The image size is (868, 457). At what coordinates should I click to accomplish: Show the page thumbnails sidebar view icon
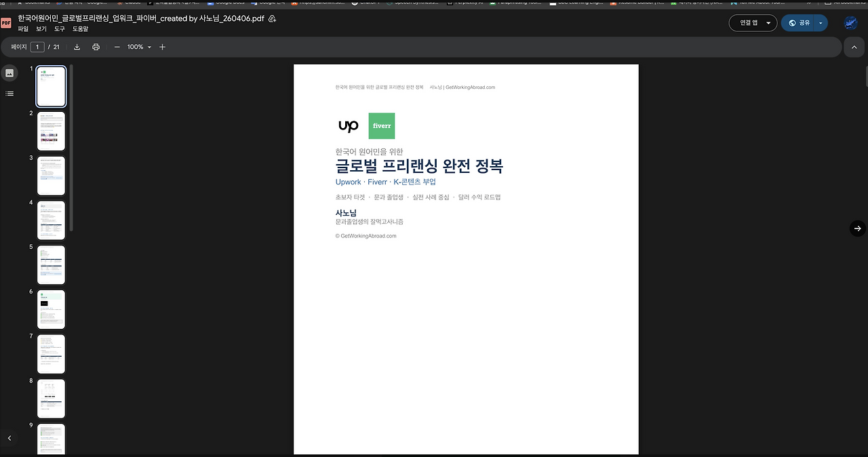coord(9,73)
